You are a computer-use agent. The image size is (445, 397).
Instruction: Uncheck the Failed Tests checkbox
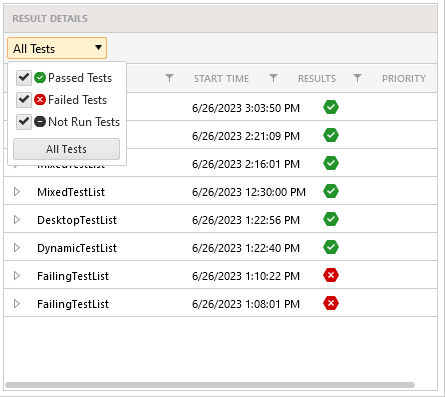pyautogui.click(x=24, y=100)
